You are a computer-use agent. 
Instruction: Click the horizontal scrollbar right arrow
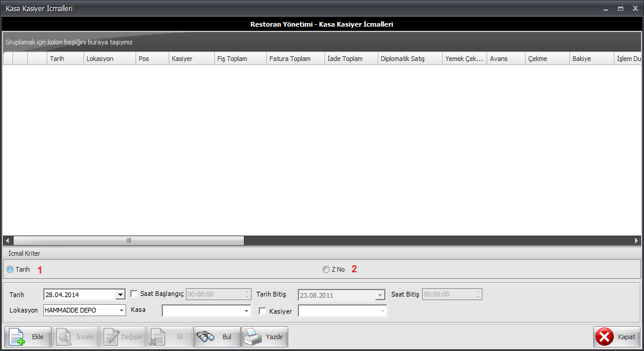[x=636, y=240]
